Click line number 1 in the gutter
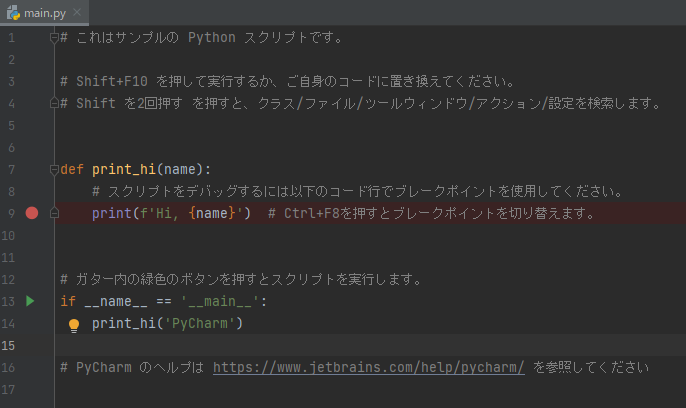Image resolution: width=686 pixels, height=408 pixels. [x=12, y=38]
